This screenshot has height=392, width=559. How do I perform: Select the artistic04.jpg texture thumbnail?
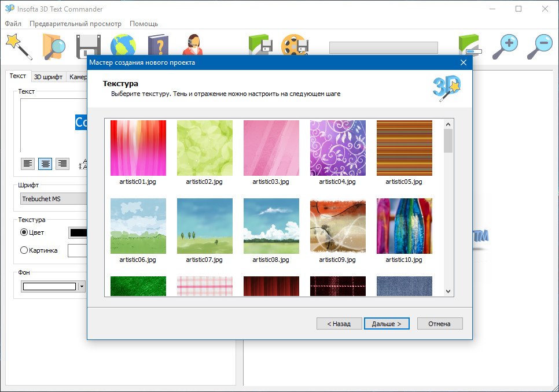(337, 148)
